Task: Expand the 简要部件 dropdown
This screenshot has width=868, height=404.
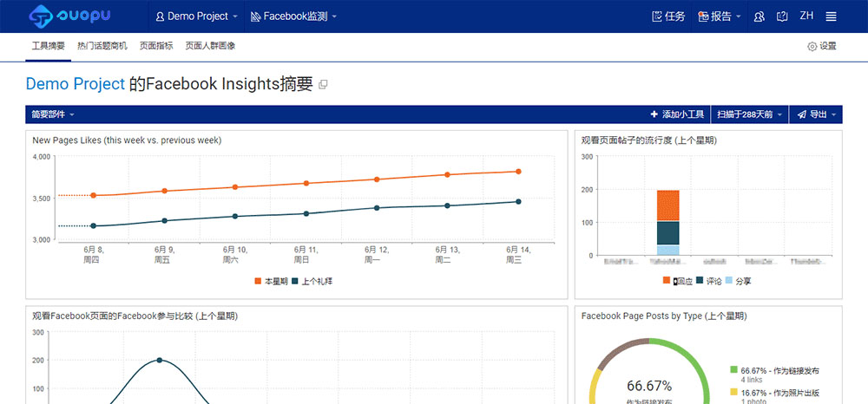Action: (53, 114)
